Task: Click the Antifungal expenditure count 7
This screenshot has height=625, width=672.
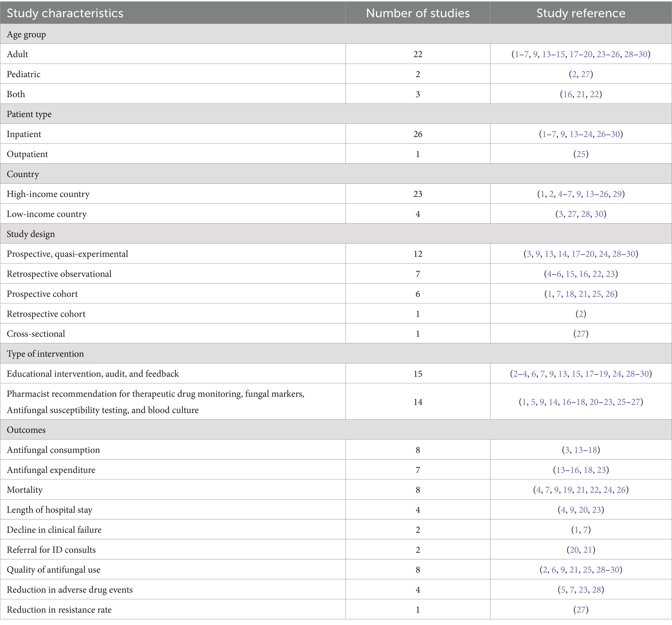Action: click(x=418, y=469)
